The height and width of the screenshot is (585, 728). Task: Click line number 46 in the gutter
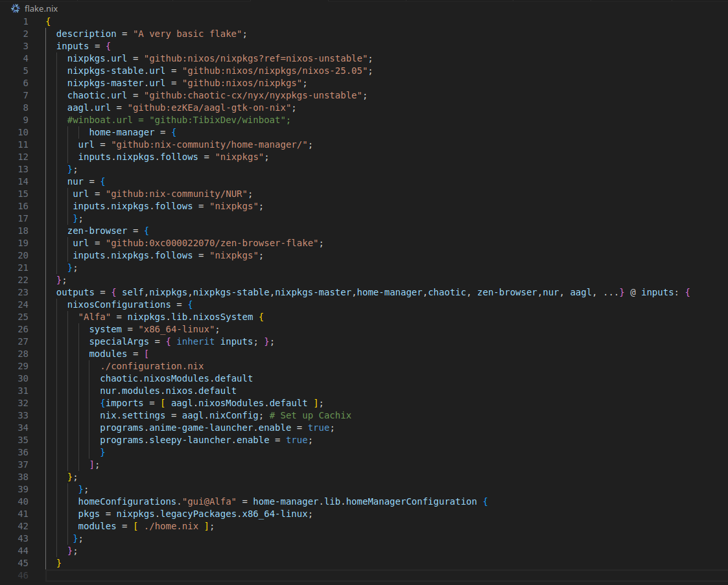23,575
